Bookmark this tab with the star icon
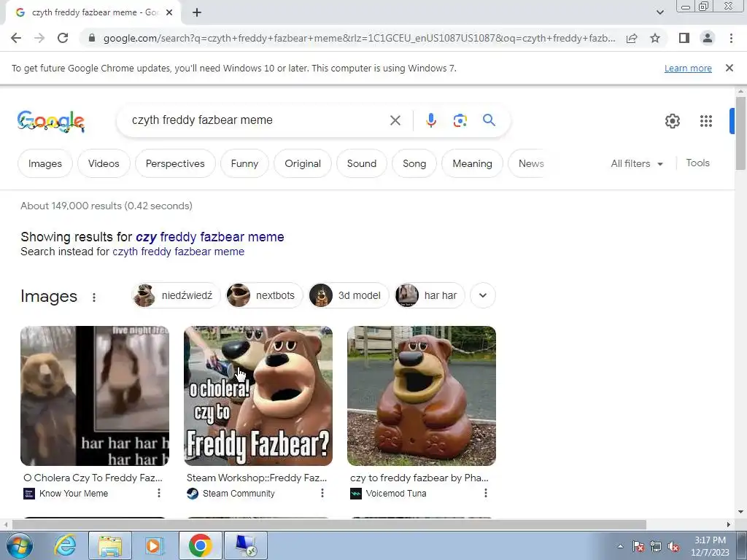Viewport: 747px width, 560px height. pyautogui.click(x=655, y=38)
